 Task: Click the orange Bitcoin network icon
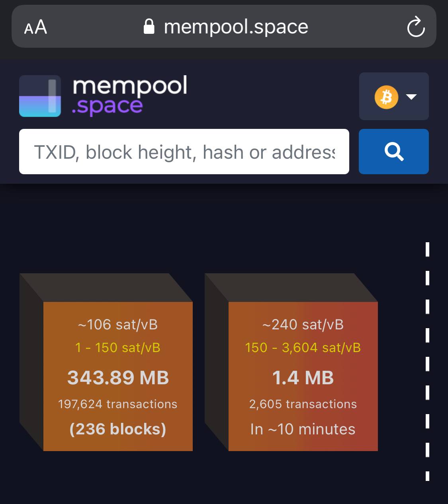[x=386, y=97]
